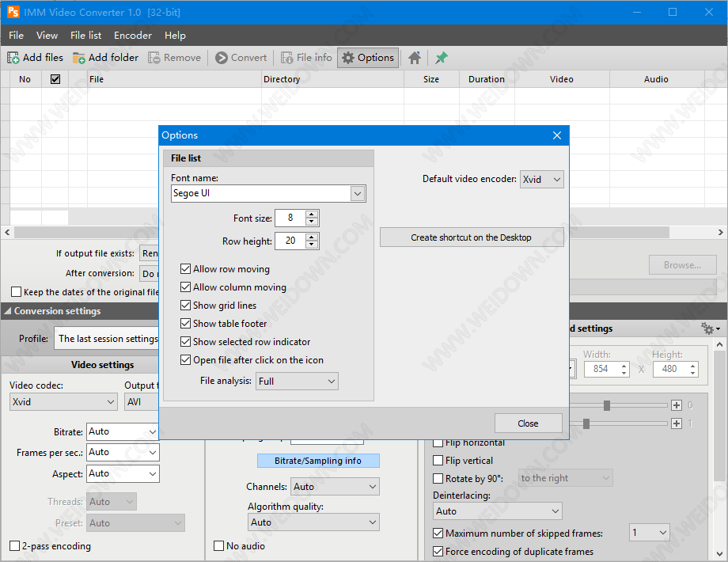Open the Default video encoder dropdown
The width and height of the screenshot is (728, 562).
pyautogui.click(x=542, y=179)
